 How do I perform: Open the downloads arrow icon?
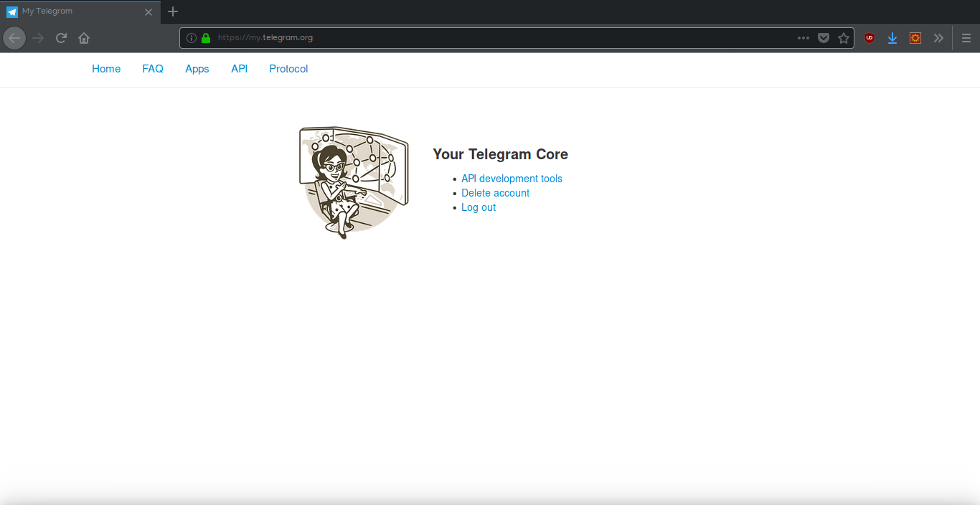[892, 38]
